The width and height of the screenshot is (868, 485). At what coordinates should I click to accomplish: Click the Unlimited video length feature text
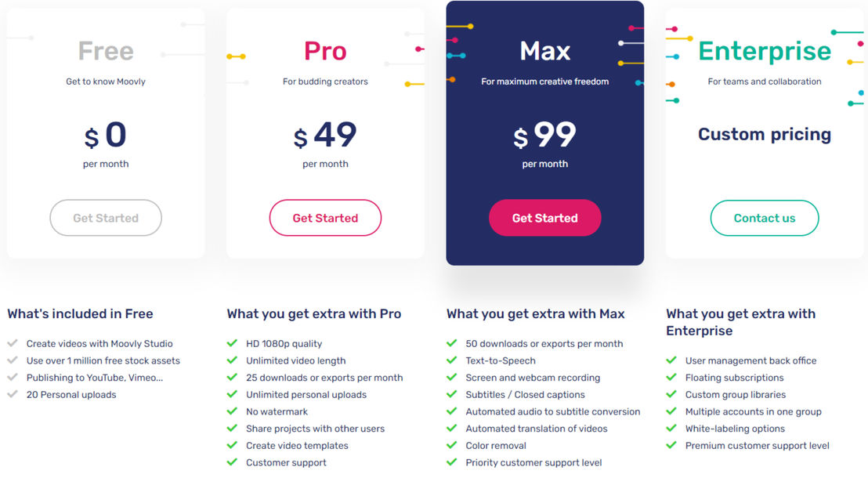click(x=295, y=360)
